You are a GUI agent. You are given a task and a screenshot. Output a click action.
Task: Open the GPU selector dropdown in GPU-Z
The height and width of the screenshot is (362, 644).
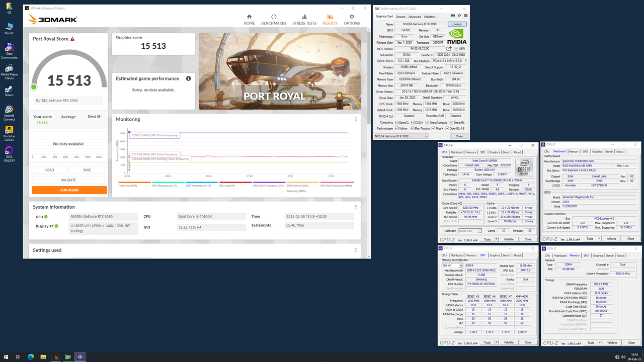tap(401, 136)
